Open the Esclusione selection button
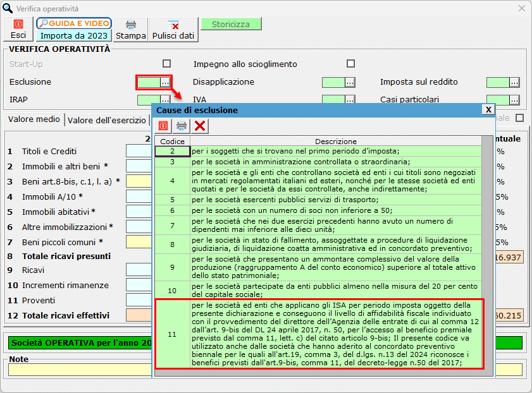The width and height of the screenshot is (532, 393). tap(165, 82)
